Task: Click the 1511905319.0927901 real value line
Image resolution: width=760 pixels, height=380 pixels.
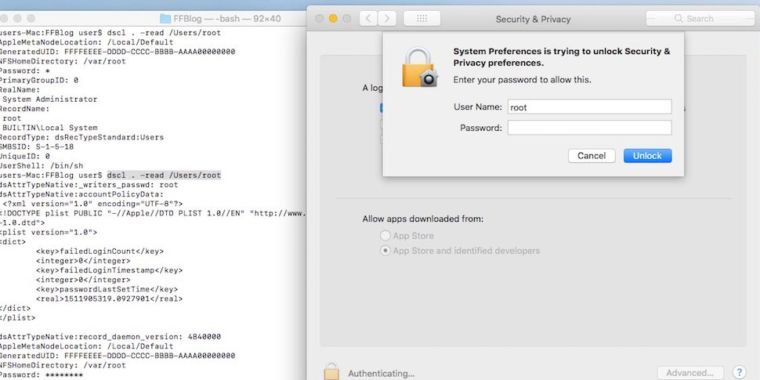Action: (x=109, y=299)
